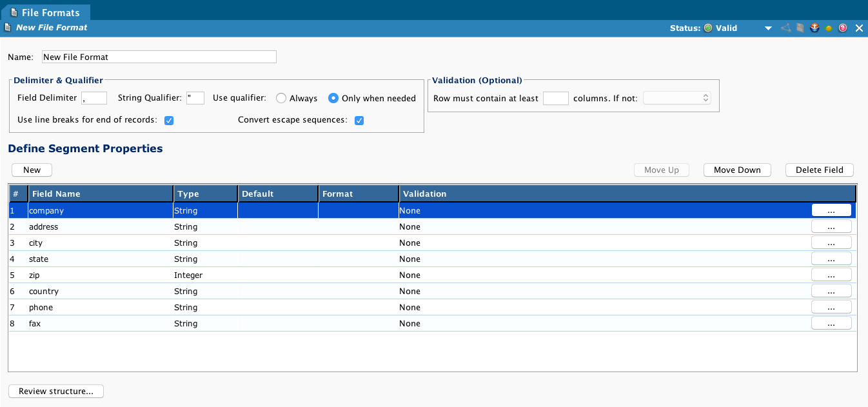Toggle Convert escape sequences checkbox
Screen dimensions: 868x407
tap(359, 121)
